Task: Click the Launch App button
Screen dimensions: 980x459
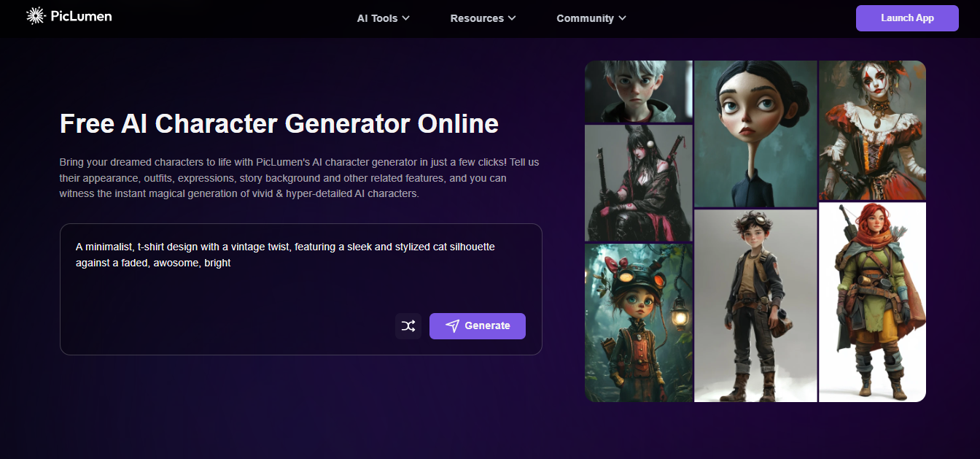Action: coord(907,18)
